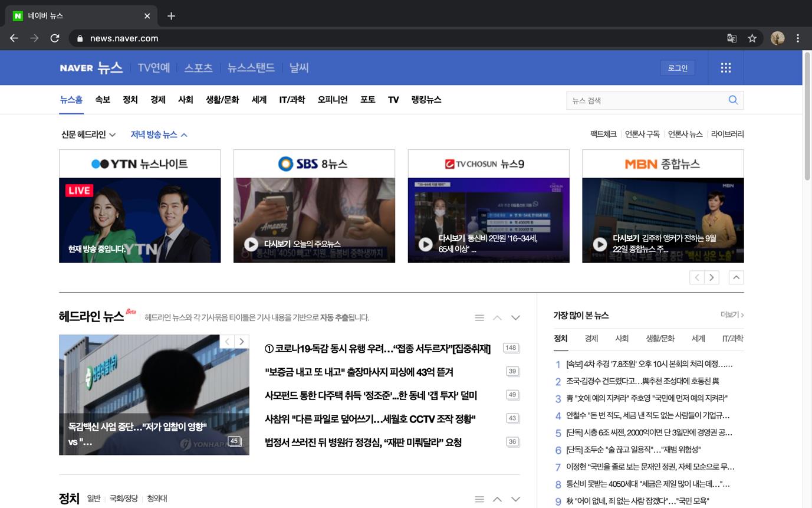Collapse the broadcast news section arrow
Viewport: 812px width, 508px height.
(x=736, y=277)
